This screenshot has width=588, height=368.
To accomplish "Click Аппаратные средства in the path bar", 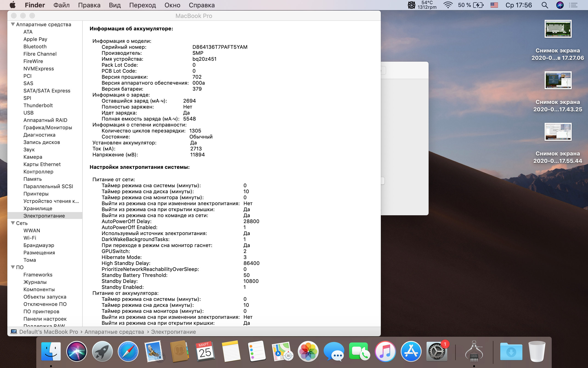I will (114, 332).
